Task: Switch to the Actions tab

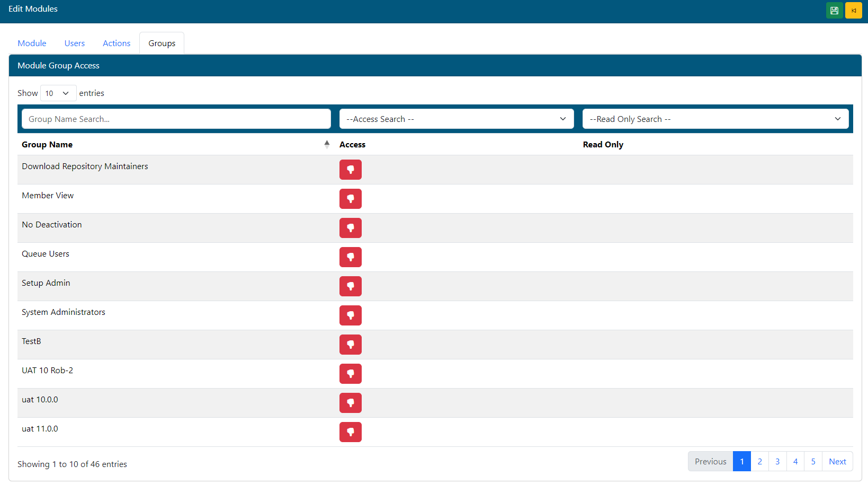Action: (x=117, y=43)
